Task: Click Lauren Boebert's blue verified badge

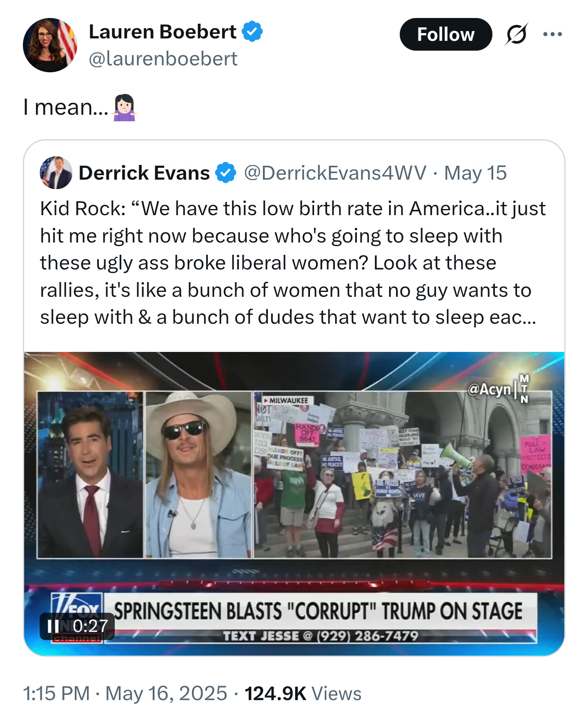Action: coord(252,32)
